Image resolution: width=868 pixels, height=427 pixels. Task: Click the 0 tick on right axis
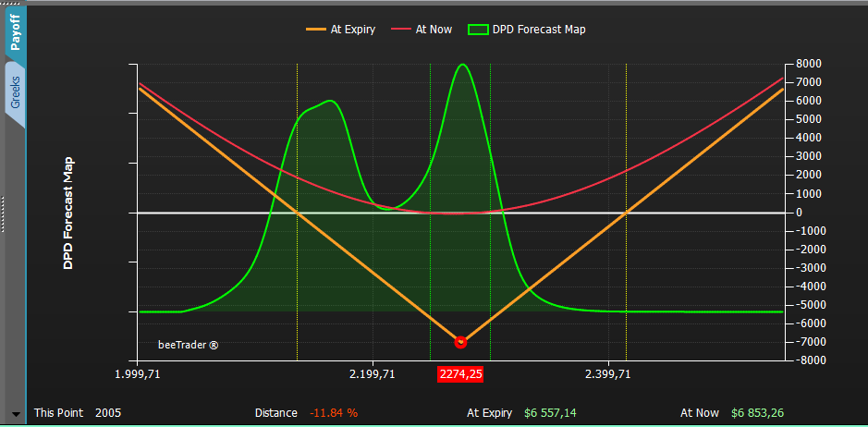[x=799, y=213]
